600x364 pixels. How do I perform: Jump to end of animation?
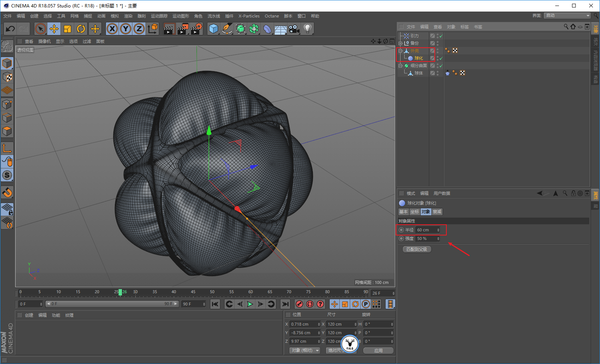click(285, 304)
